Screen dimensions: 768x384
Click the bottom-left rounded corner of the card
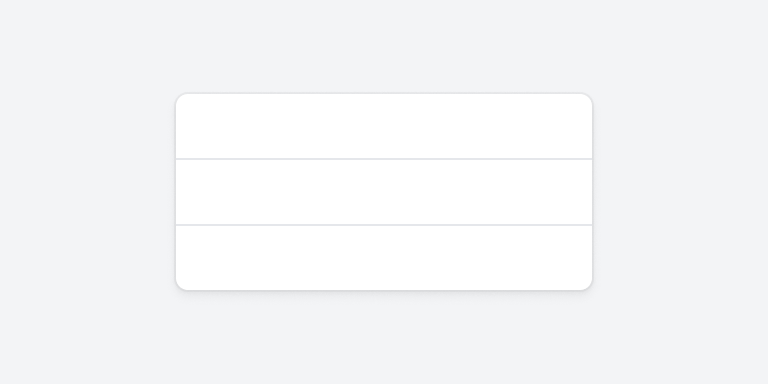tap(181, 286)
